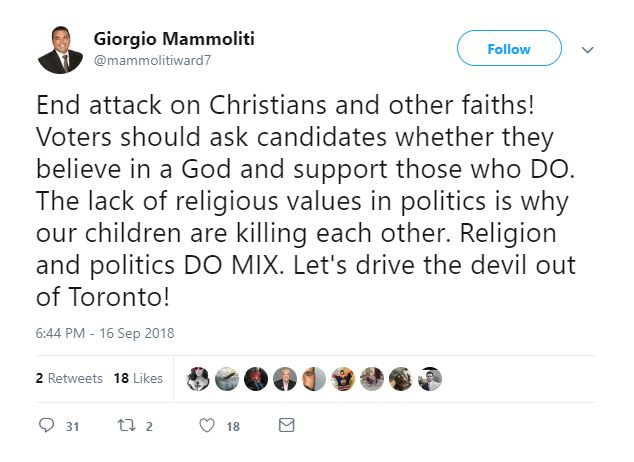Click the close-up eye liker avatar

[x=314, y=379]
